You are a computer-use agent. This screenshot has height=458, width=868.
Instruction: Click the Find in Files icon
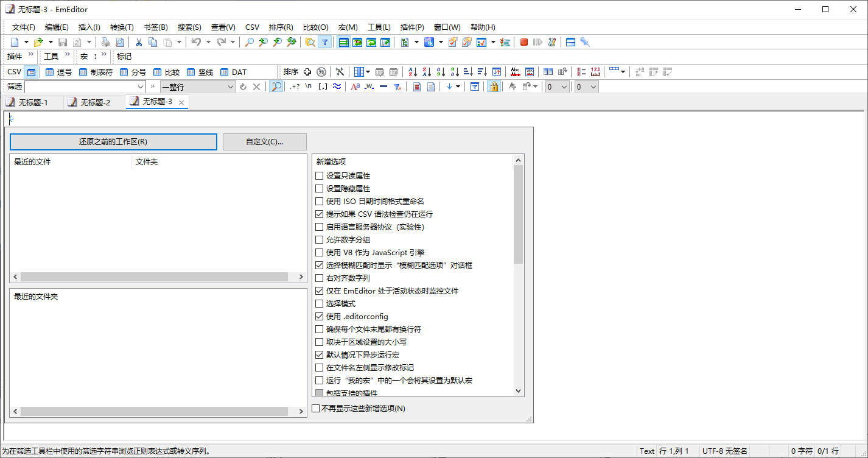pyautogui.click(x=310, y=42)
